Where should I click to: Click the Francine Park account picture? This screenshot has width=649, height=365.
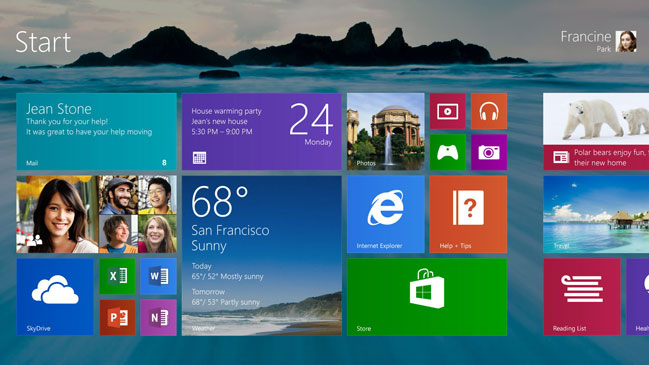click(626, 41)
